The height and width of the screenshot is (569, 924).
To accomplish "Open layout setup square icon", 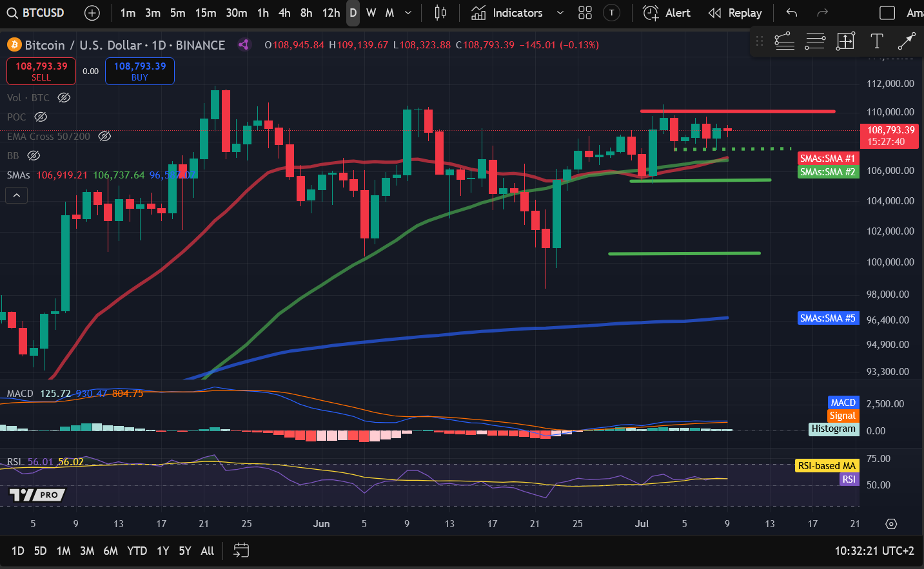I will pos(887,13).
